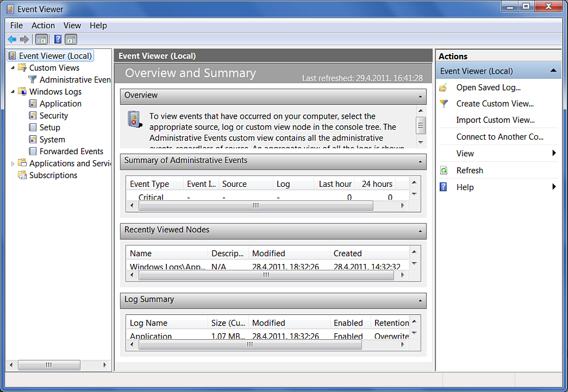Click the Log Name column header
Screen dimensions: 568x392
(x=166, y=323)
